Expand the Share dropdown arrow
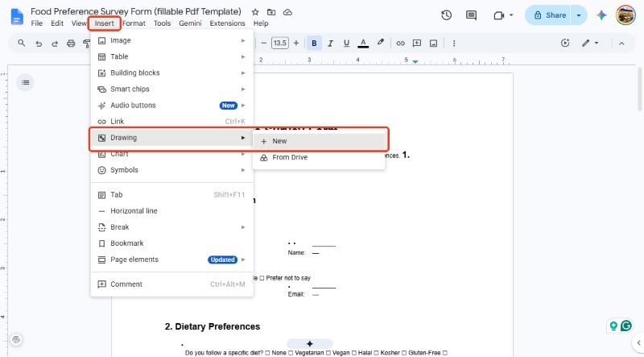This screenshot has width=644, height=357. pyautogui.click(x=579, y=15)
